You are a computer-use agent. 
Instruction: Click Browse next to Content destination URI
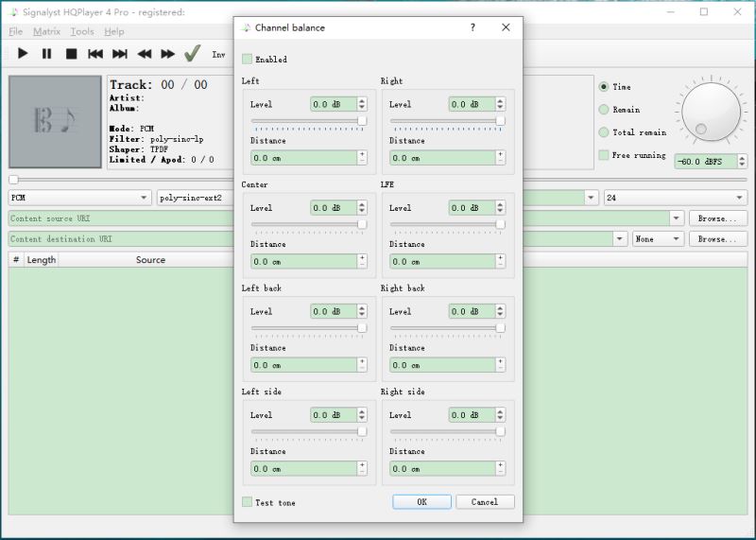718,239
